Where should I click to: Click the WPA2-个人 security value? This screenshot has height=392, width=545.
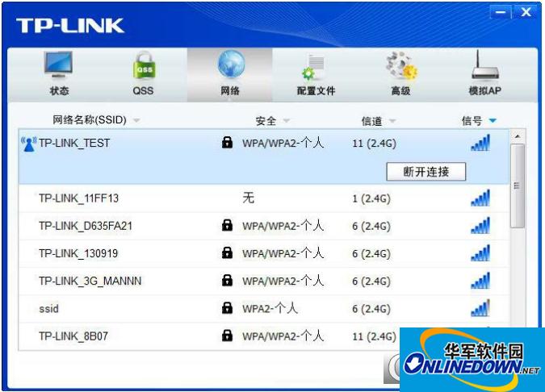click(x=270, y=308)
